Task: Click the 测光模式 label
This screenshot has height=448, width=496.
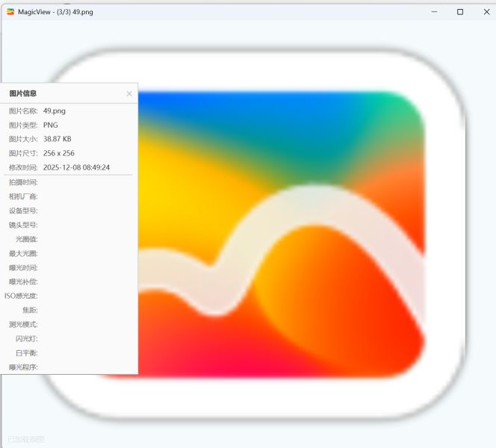Action: pos(23,324)
